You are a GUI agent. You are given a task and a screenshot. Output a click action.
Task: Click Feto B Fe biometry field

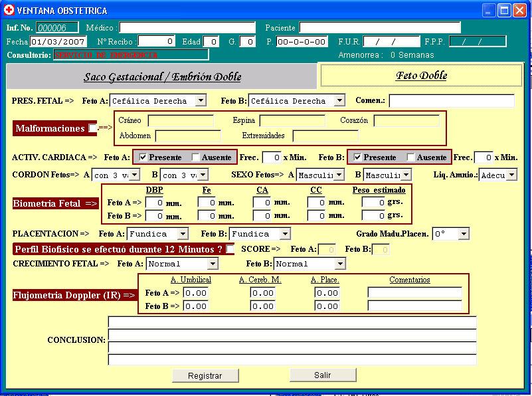tap(207, 216)
